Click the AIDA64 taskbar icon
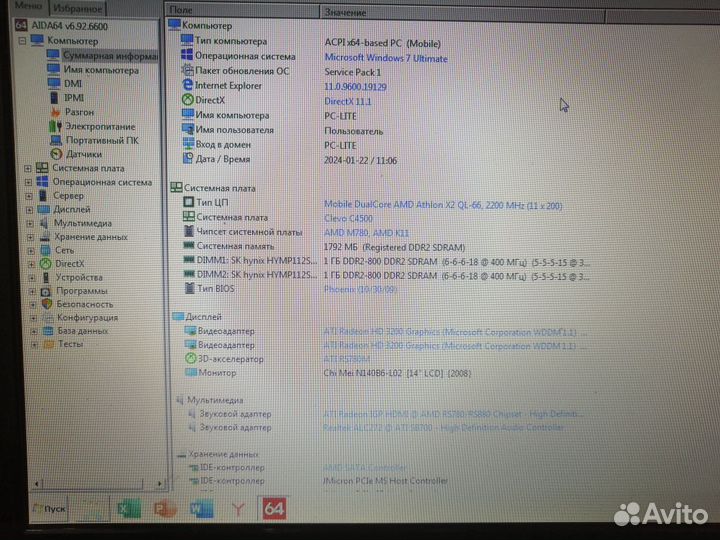 click(x=274, y=508)
